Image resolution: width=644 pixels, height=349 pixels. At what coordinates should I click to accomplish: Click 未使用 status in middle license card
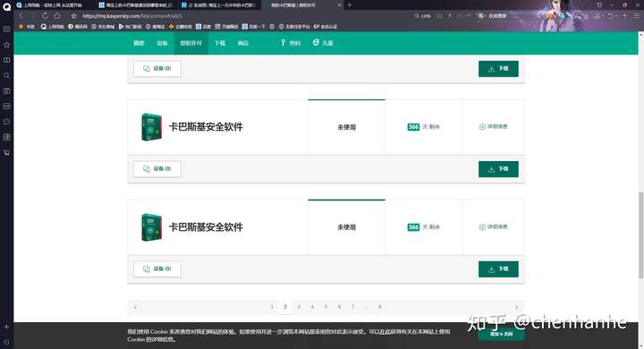(x=346, y=127)
